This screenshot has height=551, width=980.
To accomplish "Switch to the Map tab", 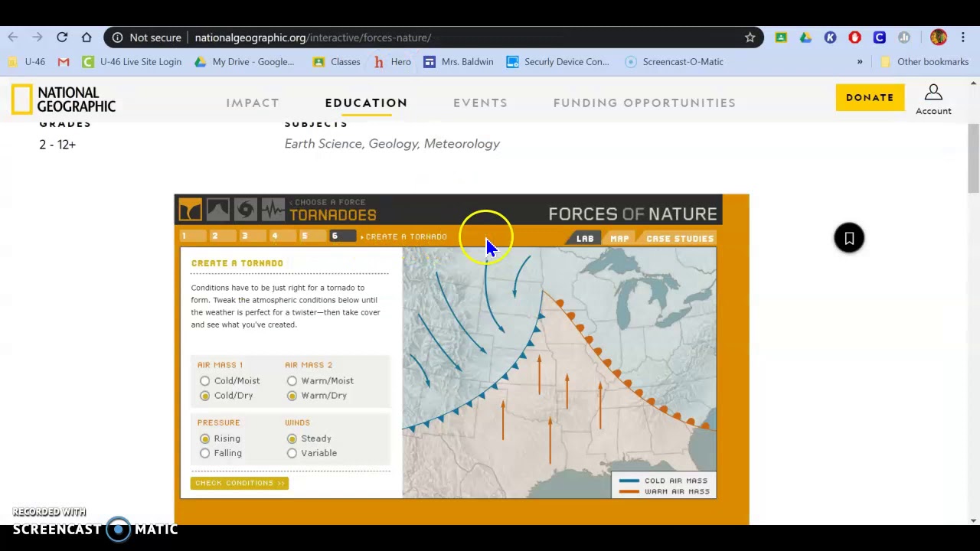I will [619, 239].
